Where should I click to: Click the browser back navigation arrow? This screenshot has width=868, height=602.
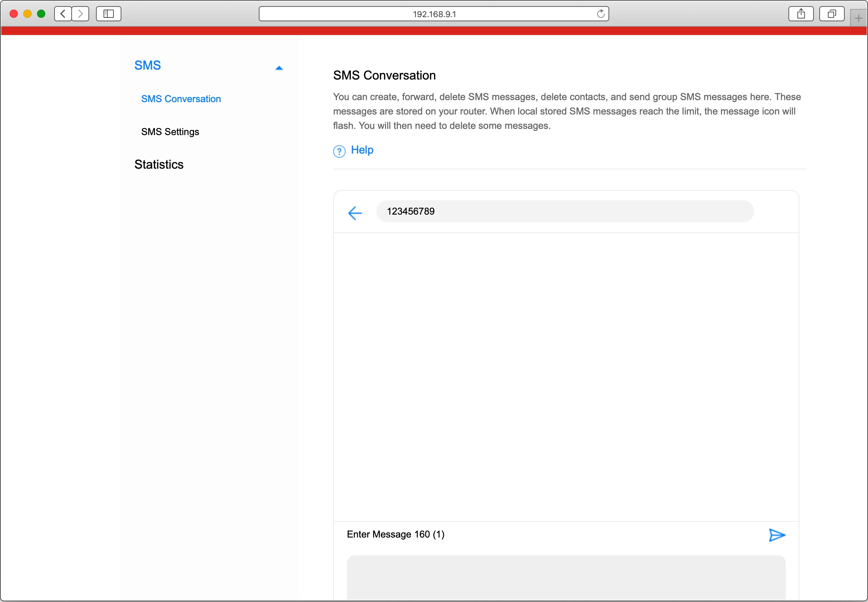coord(63,13)
